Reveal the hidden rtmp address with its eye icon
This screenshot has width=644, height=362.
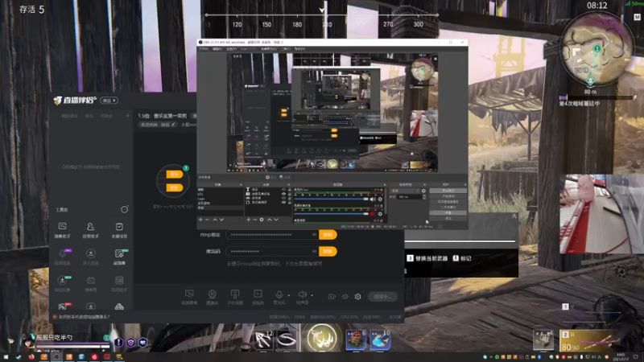coord(314,235)
